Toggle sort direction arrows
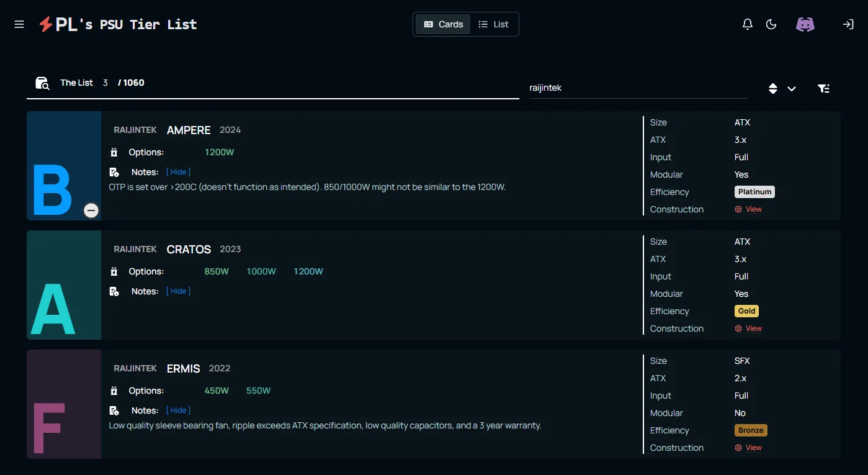The width and height of the screenshot is (868, 475). click(772, 89)
